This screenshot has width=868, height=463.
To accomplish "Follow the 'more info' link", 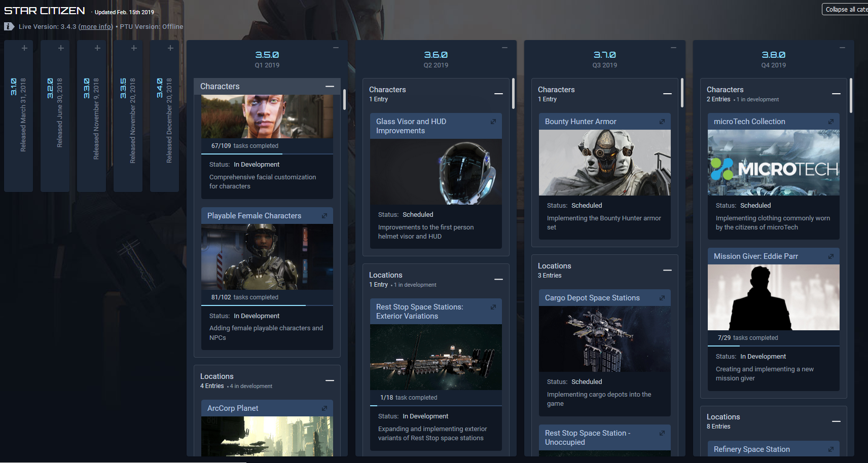I will (95, 27).
